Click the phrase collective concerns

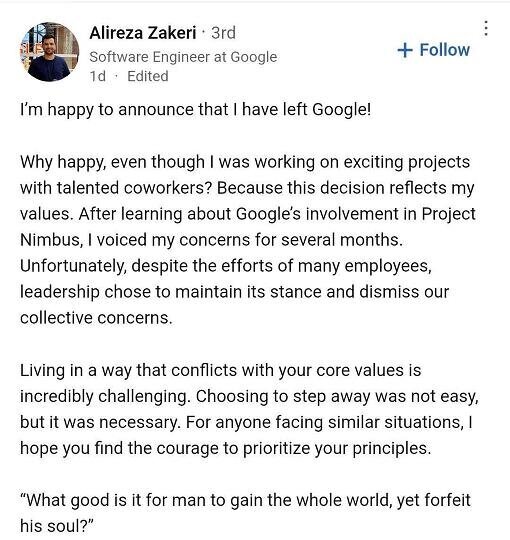[x=96, y=318]
